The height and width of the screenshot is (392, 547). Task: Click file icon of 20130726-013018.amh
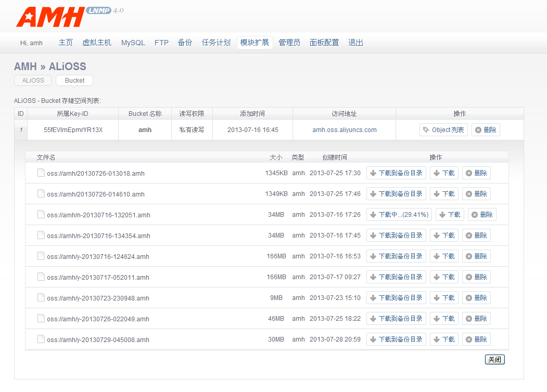point(41,173)
